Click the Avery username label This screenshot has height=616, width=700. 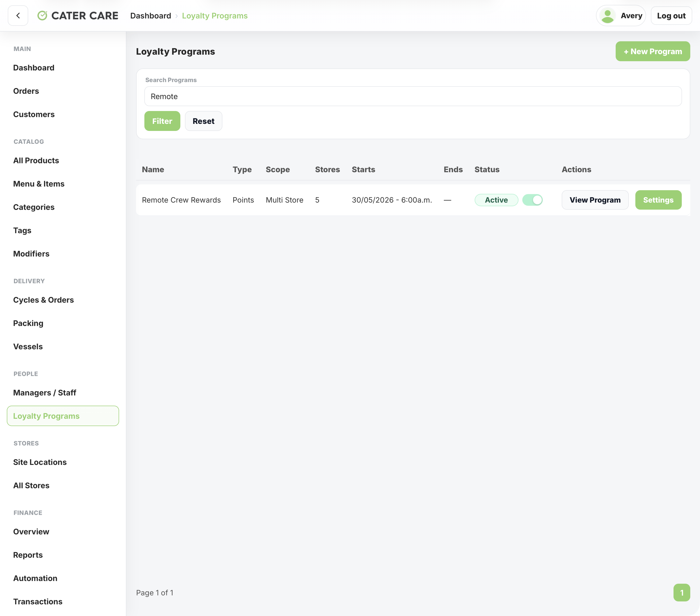(x=631, y=16)
